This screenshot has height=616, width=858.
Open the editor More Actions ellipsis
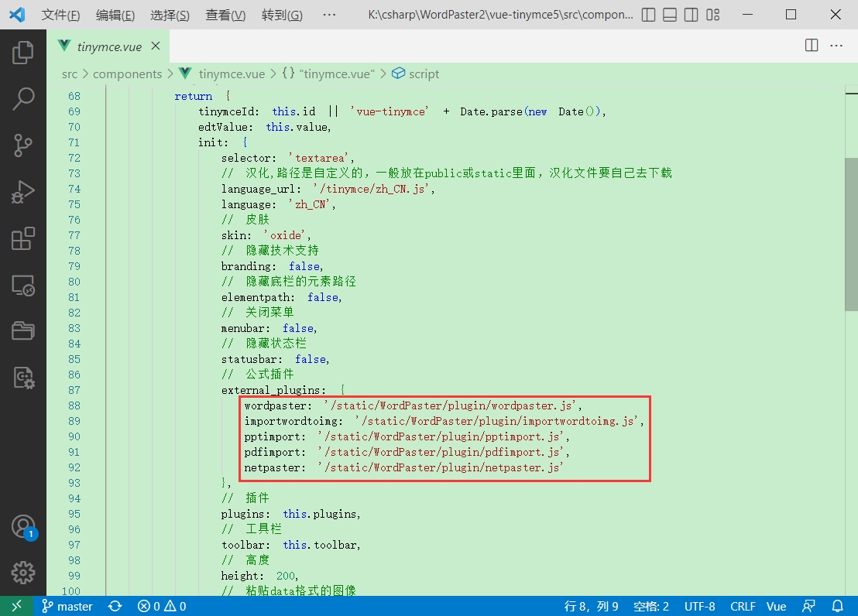(x=836, y=46)
